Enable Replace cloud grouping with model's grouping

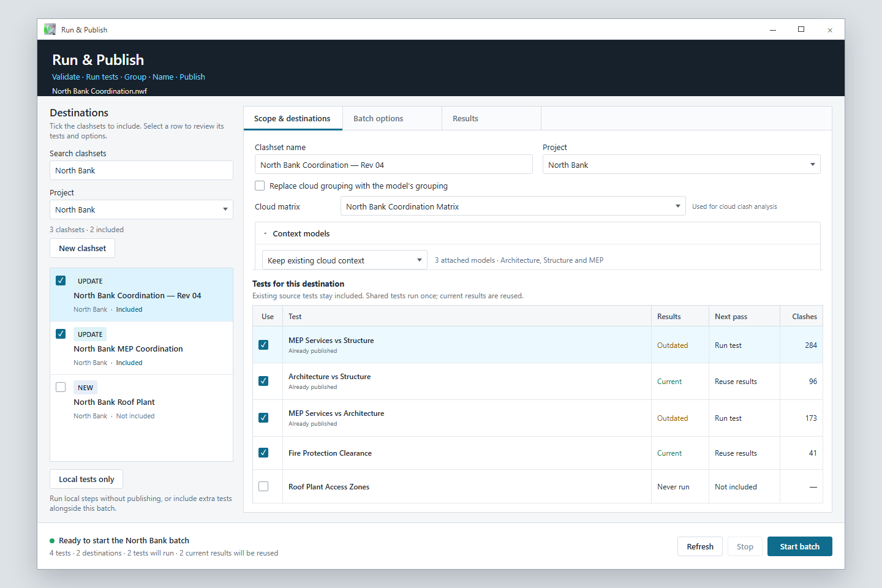[x=260, y=186]
